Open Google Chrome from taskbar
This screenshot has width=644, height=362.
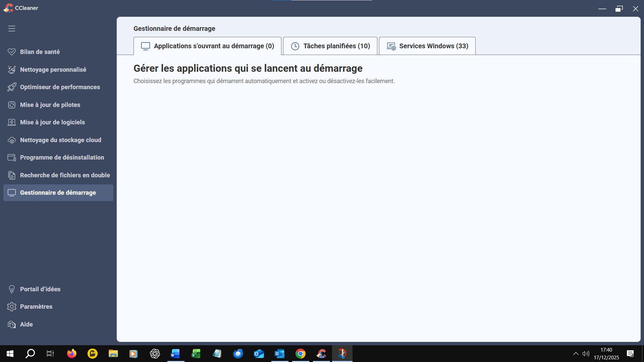(301, 354)
